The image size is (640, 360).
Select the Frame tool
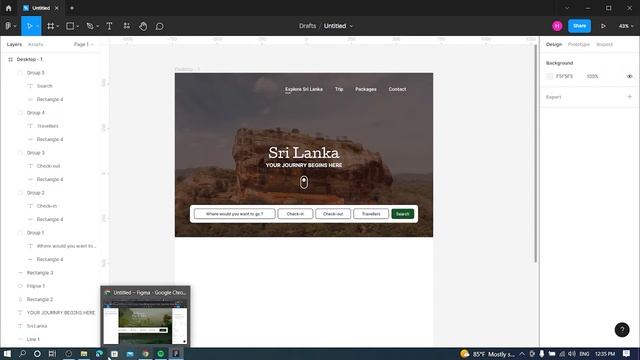click(50, 26)
